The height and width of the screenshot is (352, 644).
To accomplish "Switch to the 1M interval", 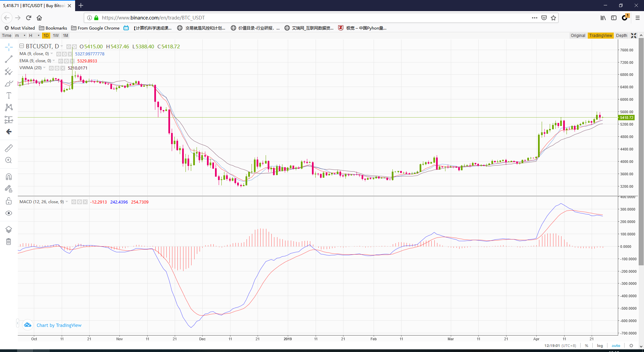I will 65,36.
